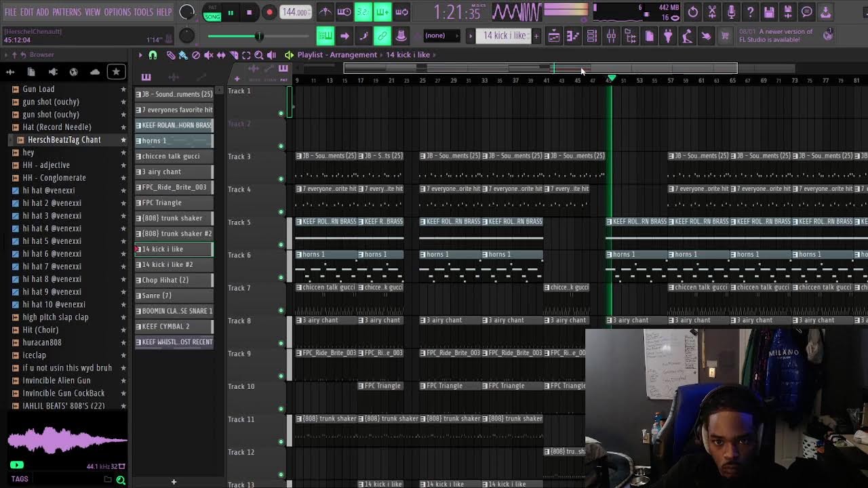Click the TAGS label in the browser

coord(20,479)
